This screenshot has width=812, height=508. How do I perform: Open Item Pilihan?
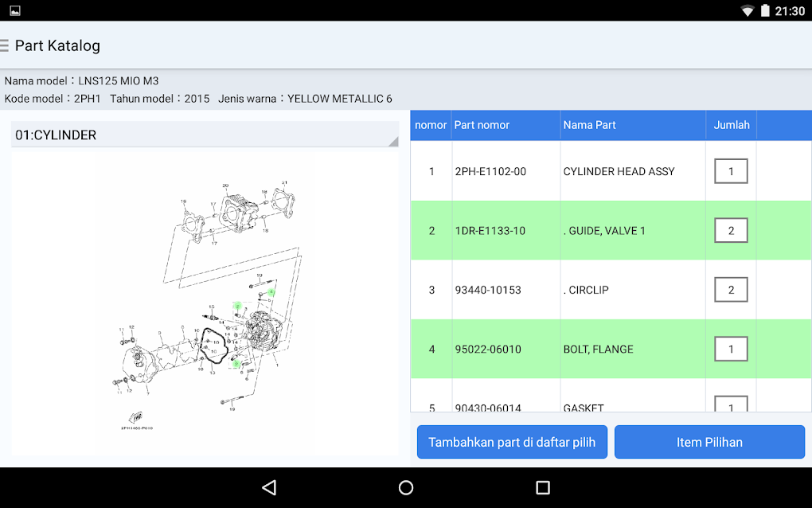[709, 442]
